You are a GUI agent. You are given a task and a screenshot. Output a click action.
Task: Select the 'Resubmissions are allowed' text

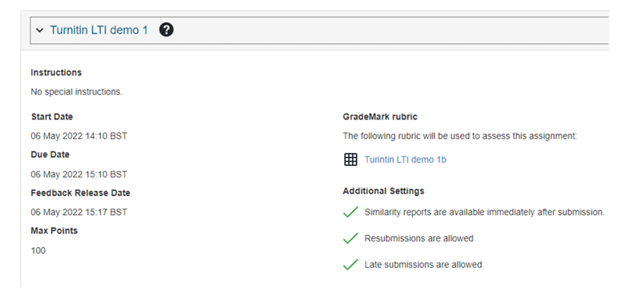pos(419,238)
